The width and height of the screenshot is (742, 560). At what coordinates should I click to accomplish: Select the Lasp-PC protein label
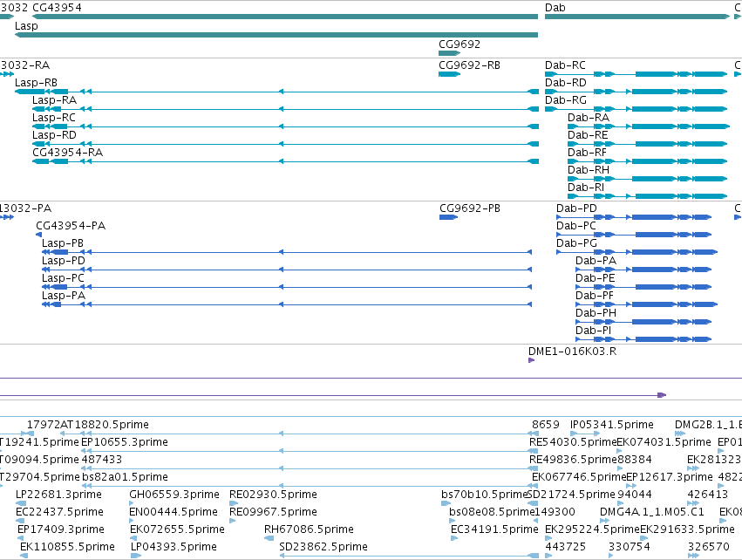click(63, 278)
